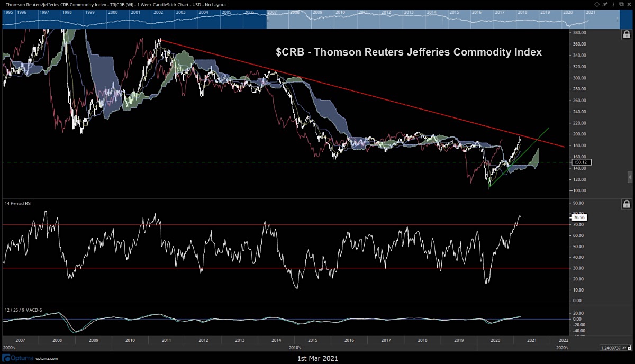Click the detach window icon in the header

click(x=620, y=4)
